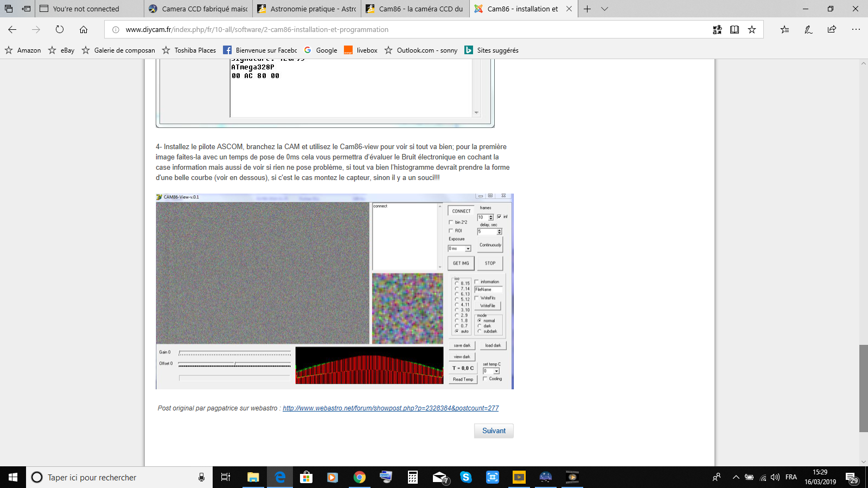The width and height of the screenshot is (868, 488).
Task: Select the subdark mode radio button
Action: coord(480,331)
